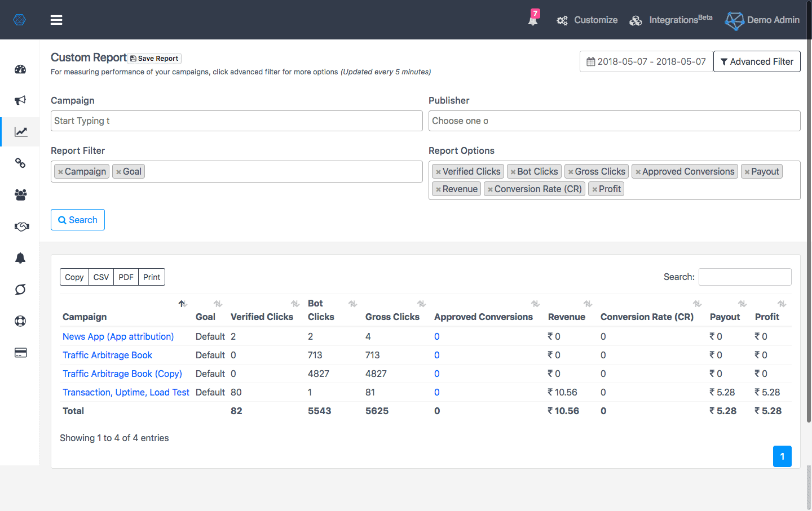
Task: Sort table by Revenue column
Action: [x=571, y=310]
